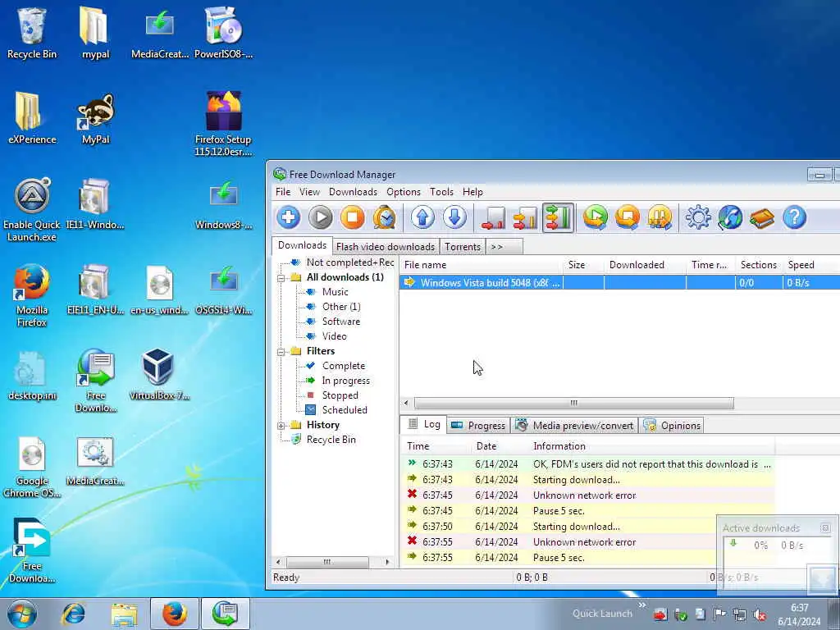This screenshot has height=630, width=840.
Task: Select the Video category
Action: tap(335, 336)
